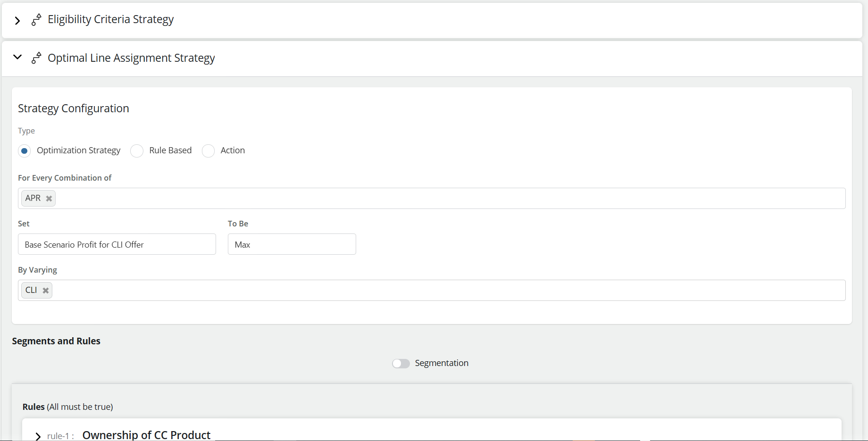Click the strategy icon beside Eligibility Criteria Strategy
The width and height of the screenshot is (868, 441).
36,20
